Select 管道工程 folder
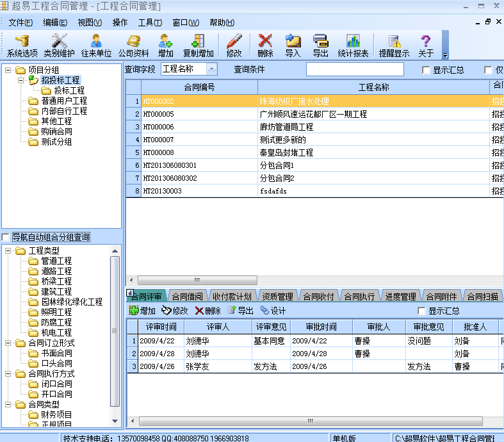 50,261
